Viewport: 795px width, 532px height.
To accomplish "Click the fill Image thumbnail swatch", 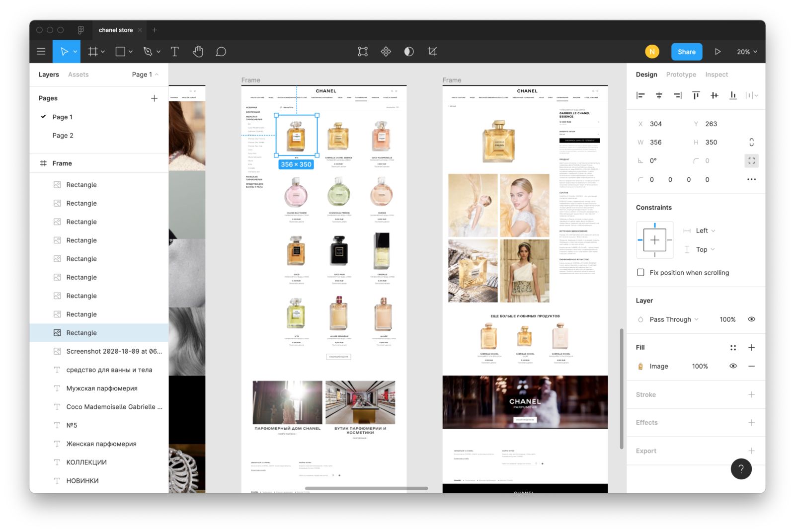I will [x=640, y=366].
